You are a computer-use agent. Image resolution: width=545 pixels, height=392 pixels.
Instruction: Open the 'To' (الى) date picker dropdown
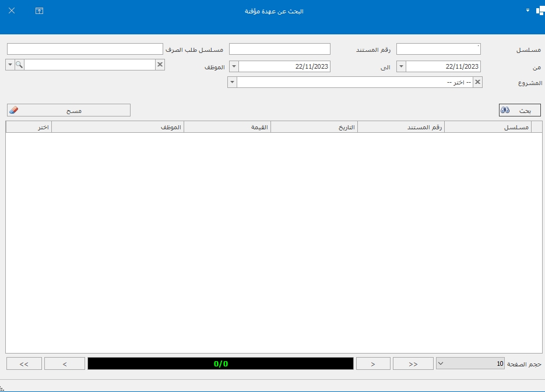click(x=234, y=66)
